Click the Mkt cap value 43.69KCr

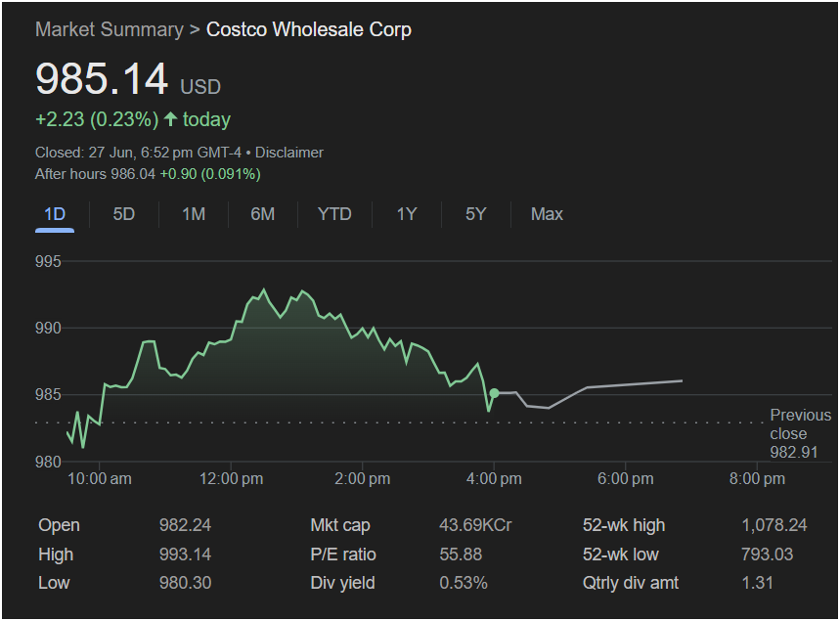[x=475, y=525]
